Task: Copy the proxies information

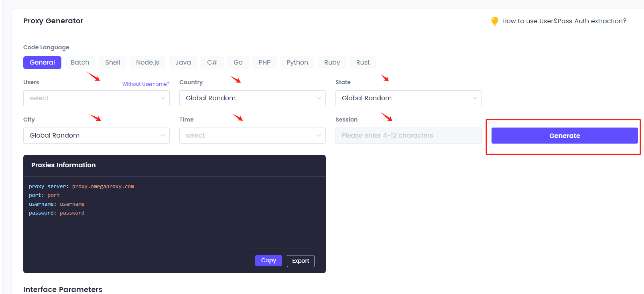Action: pyautogui.click(x=268, y=261)
